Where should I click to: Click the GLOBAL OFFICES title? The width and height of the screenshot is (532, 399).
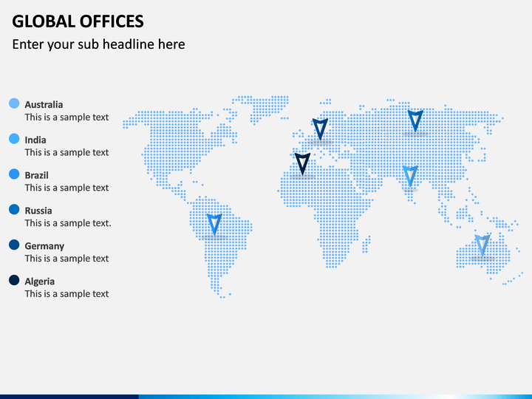tap(78, 21)
